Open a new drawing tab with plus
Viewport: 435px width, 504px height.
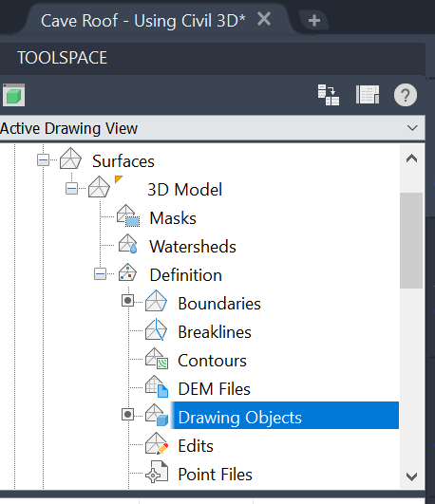(x=314, y=21)
